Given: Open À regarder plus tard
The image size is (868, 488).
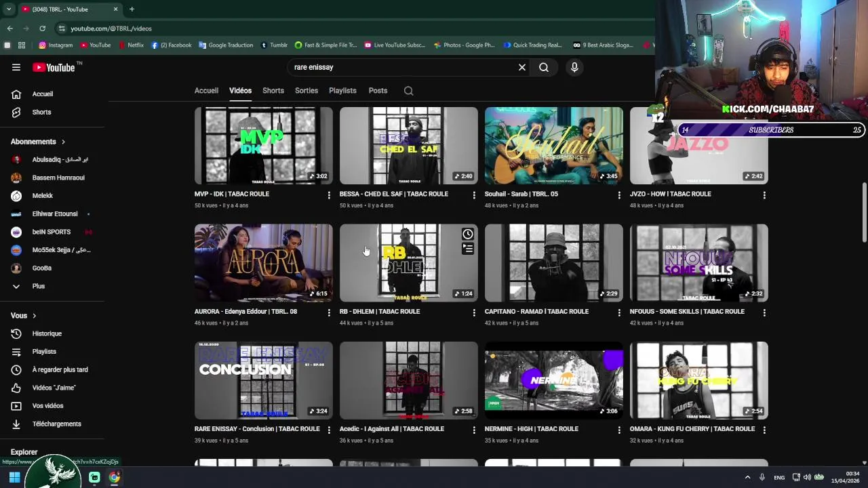Looking at the screenshot, I should [x=52, y=369].
